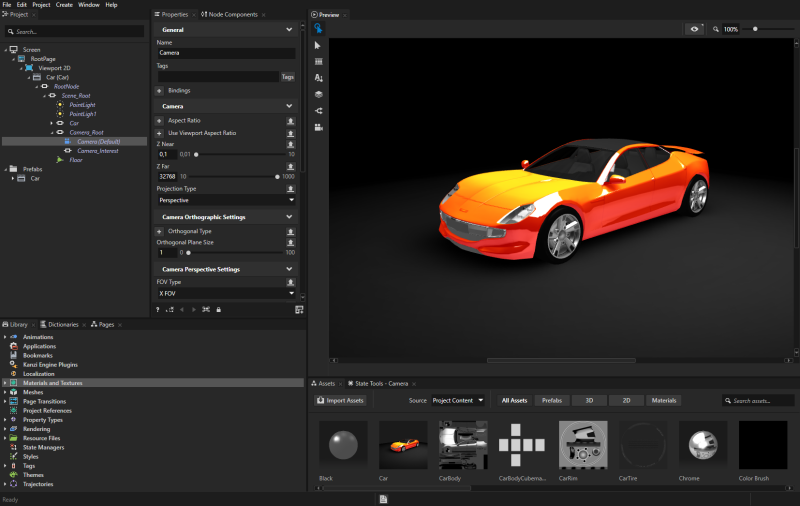Click the Tags button in General section
800x506 pixels.
tap(288, 77)
